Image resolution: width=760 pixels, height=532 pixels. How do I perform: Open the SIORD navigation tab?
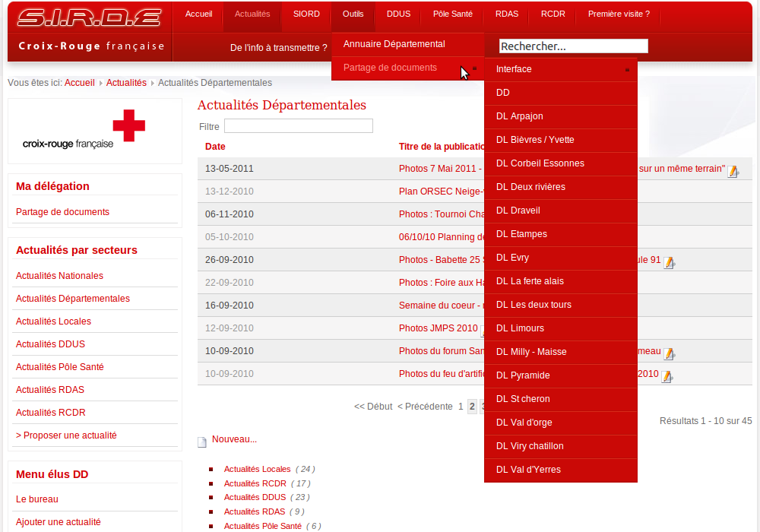coord(306,14)
